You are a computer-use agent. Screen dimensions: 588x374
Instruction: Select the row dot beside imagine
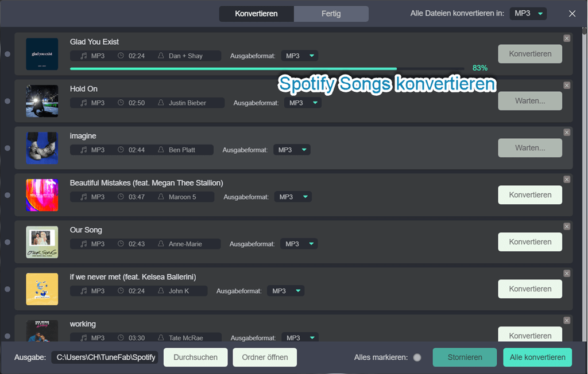click(7, 148)
